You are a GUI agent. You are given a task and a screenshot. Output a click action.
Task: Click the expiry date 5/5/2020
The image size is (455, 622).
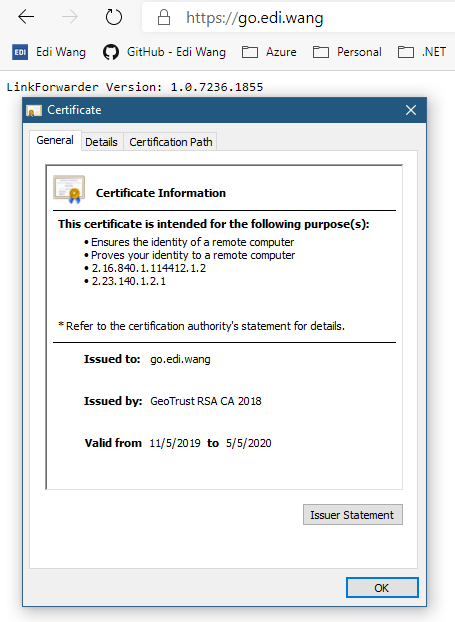click(249, 443)
